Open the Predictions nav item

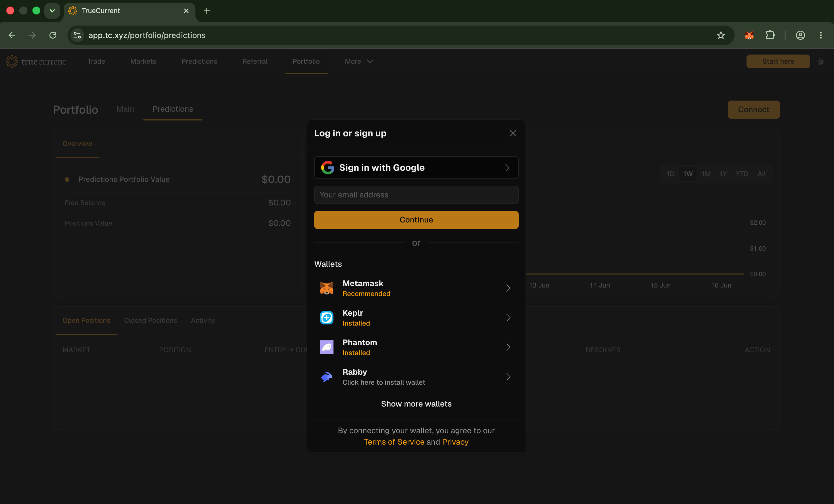(199, 61)
